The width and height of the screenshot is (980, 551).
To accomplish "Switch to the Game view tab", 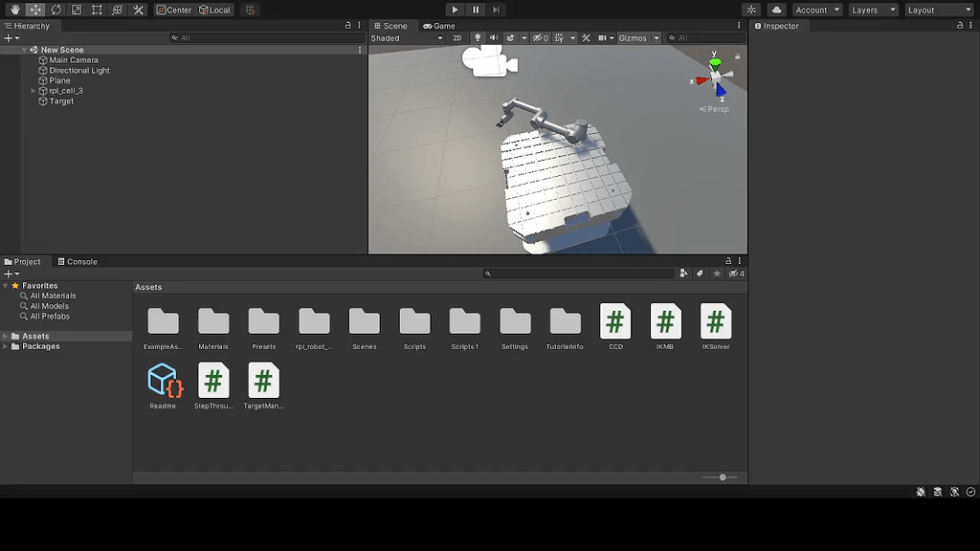I will tap(440, 26).
